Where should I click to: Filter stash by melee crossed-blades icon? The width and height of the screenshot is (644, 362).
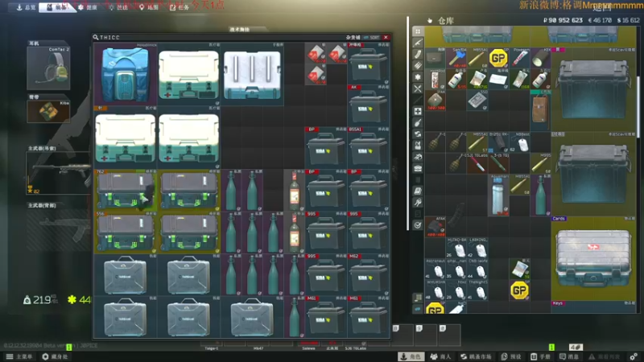coord(418,88)
